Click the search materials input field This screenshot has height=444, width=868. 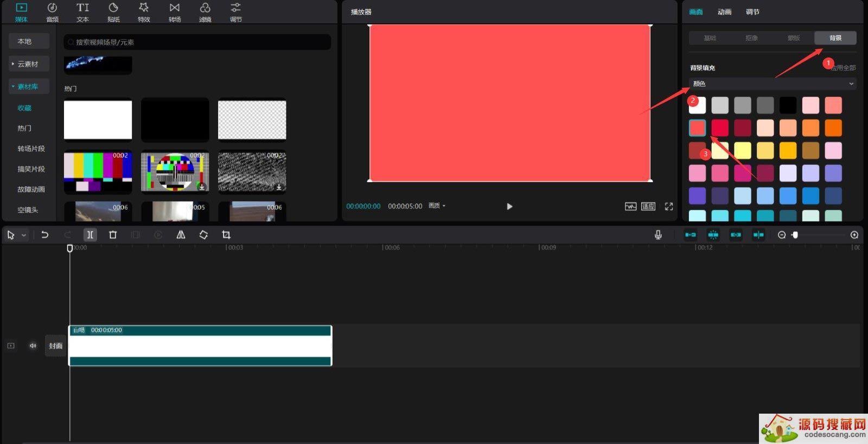point(197,42)
